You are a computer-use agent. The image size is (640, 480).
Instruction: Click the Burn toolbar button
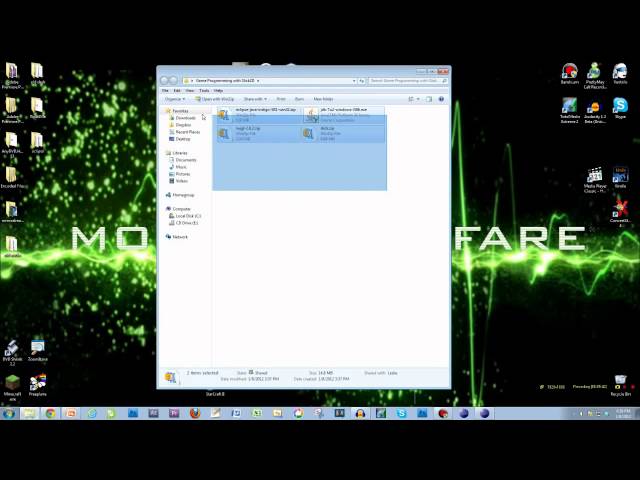click(299, 99)
